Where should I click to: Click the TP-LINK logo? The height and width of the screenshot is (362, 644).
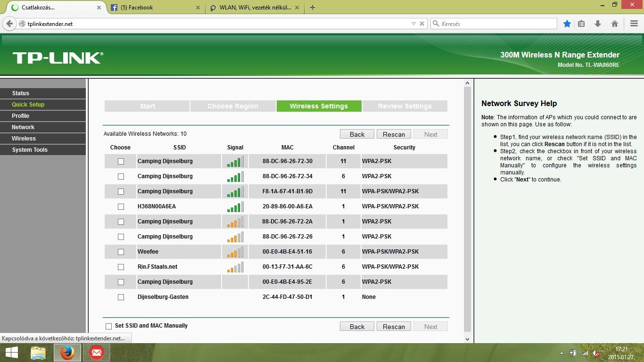(x=58, y=58)
